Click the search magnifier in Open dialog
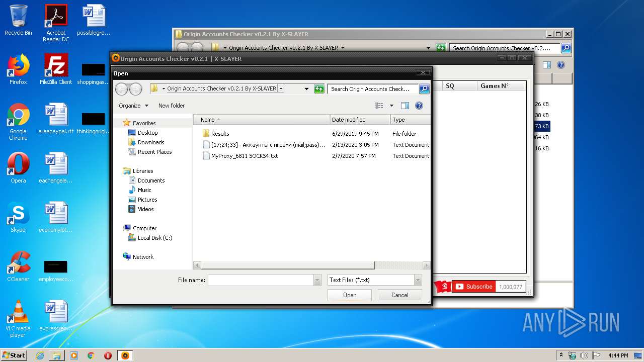This screenshot has height=362, width=644. pyautogui.click(x=424, y=89)
